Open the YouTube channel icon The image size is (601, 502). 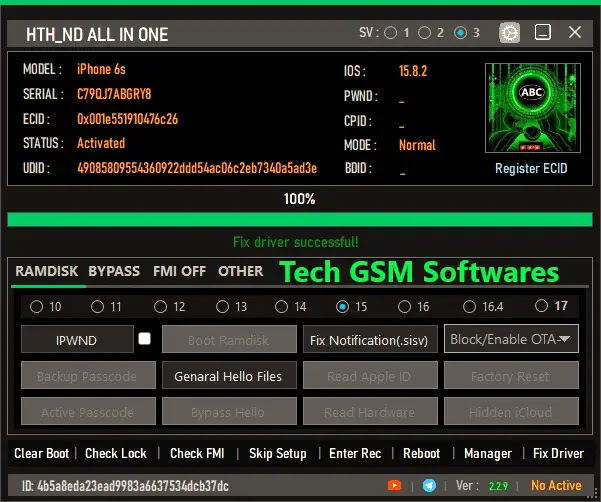[x=394, y=486]
